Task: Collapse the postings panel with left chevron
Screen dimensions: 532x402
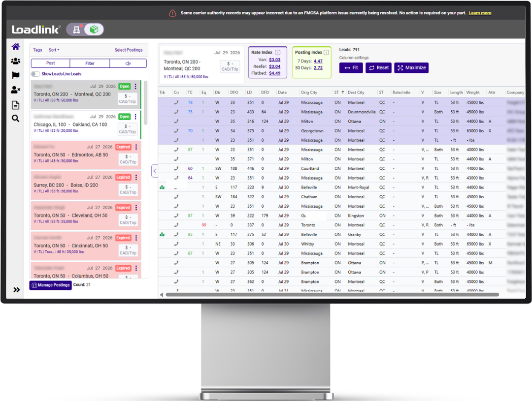Action: [x=155, y=171]
